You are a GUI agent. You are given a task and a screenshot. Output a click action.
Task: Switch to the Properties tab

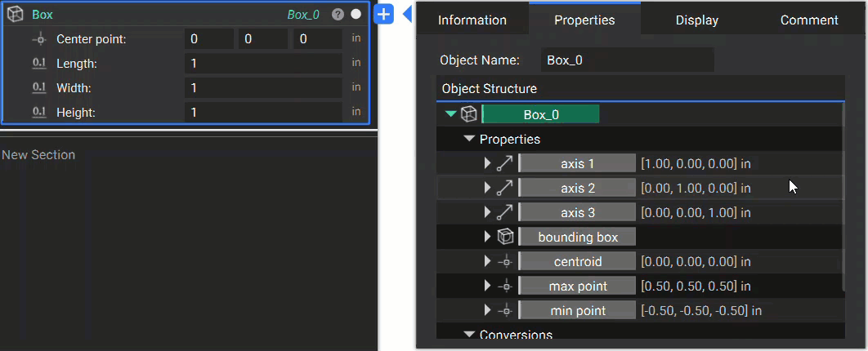584,19
